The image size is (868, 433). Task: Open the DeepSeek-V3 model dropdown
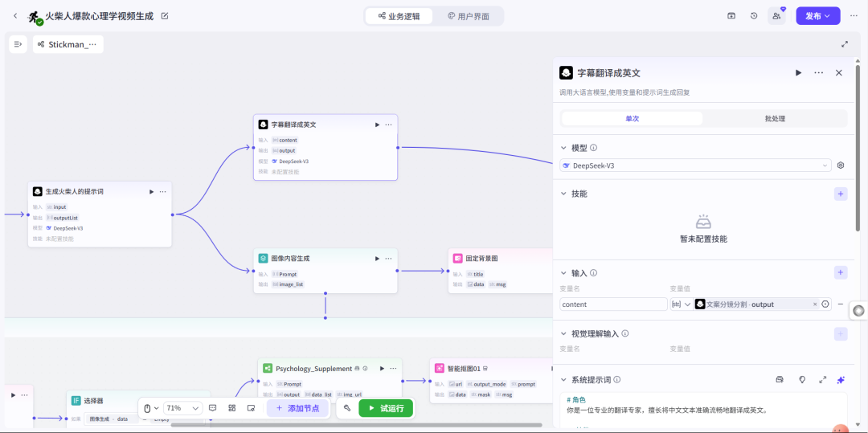click(695, 165)
